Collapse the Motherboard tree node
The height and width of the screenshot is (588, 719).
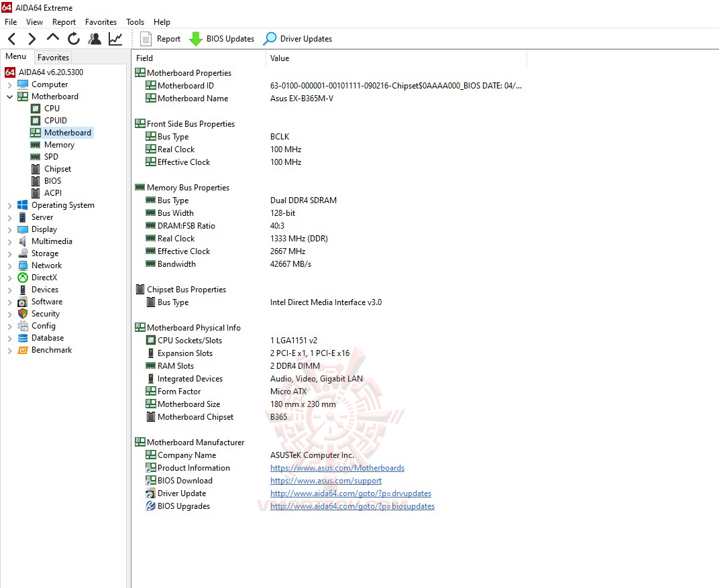click(x=8, y=96)
